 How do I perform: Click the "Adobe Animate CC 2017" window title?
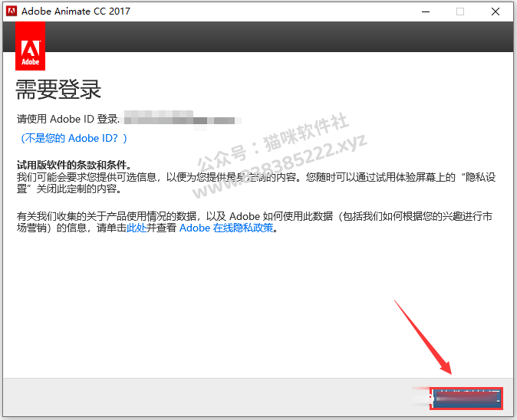point(76,11)
